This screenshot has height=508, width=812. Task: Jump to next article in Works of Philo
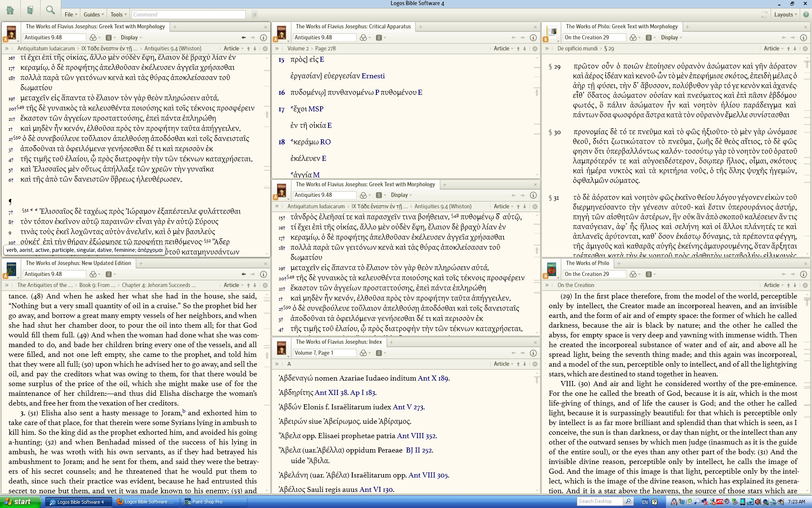tap(795, 285)
